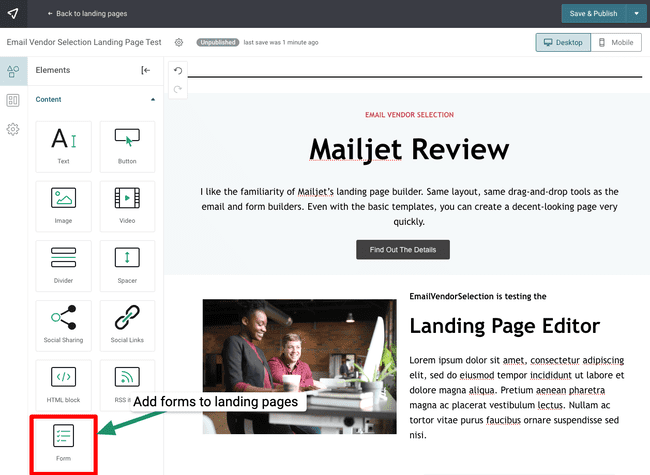Undo the last change
This screenshot has width=650, height=475.
pos(178,71)
